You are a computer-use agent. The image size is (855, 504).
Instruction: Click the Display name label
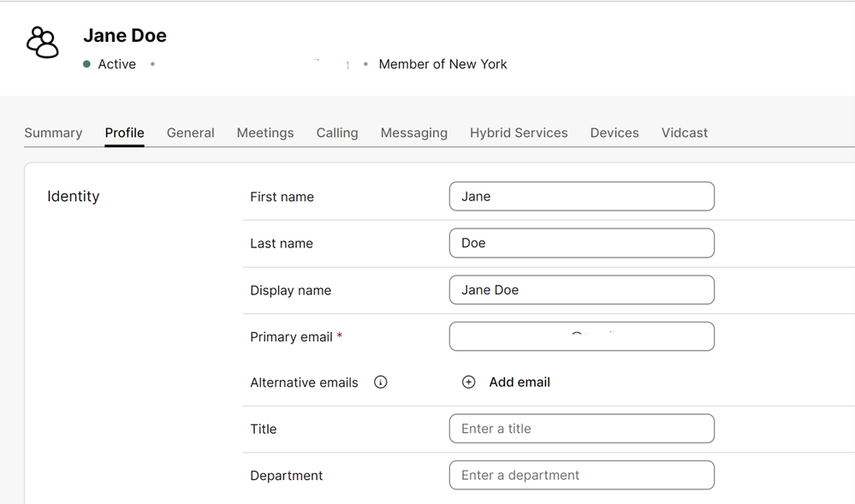click(291, 291)
